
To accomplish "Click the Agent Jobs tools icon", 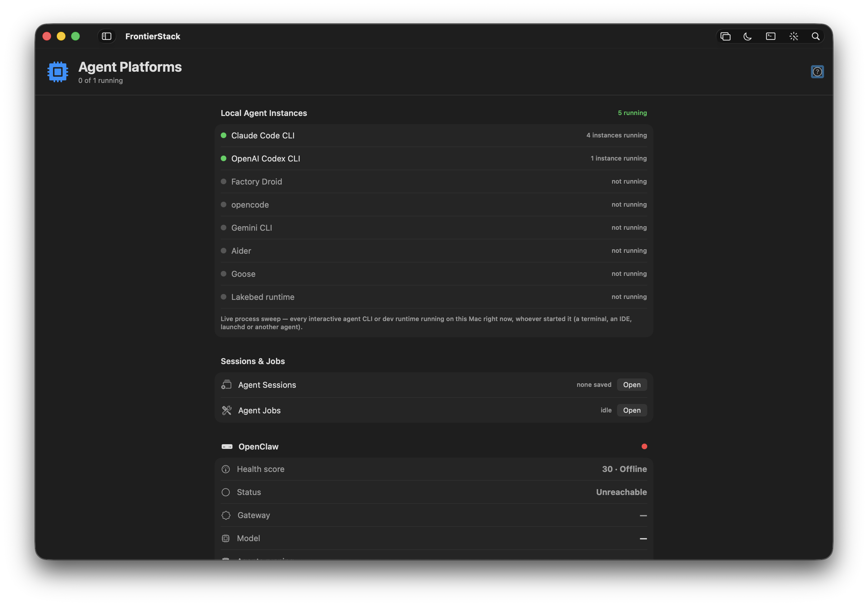I will pos(226,410).
